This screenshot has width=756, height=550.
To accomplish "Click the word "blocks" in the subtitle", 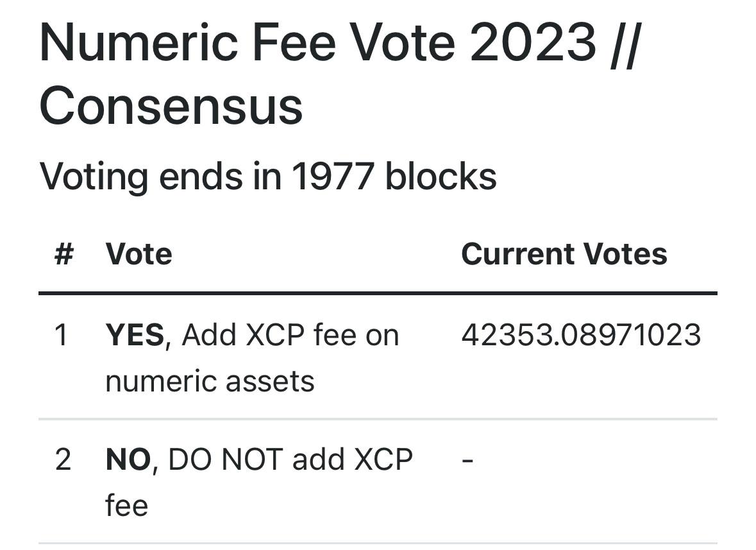I will [x=441, y=176].
